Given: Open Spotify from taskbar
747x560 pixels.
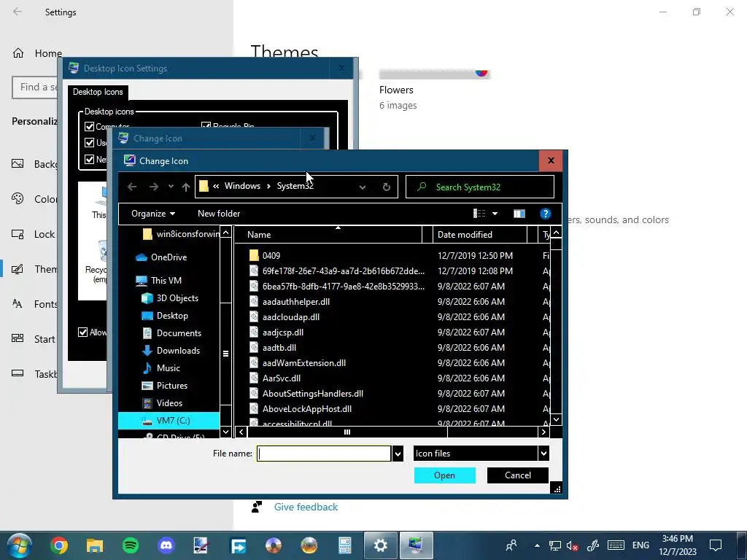Looking at the screenshot, I should coord(131,545).
